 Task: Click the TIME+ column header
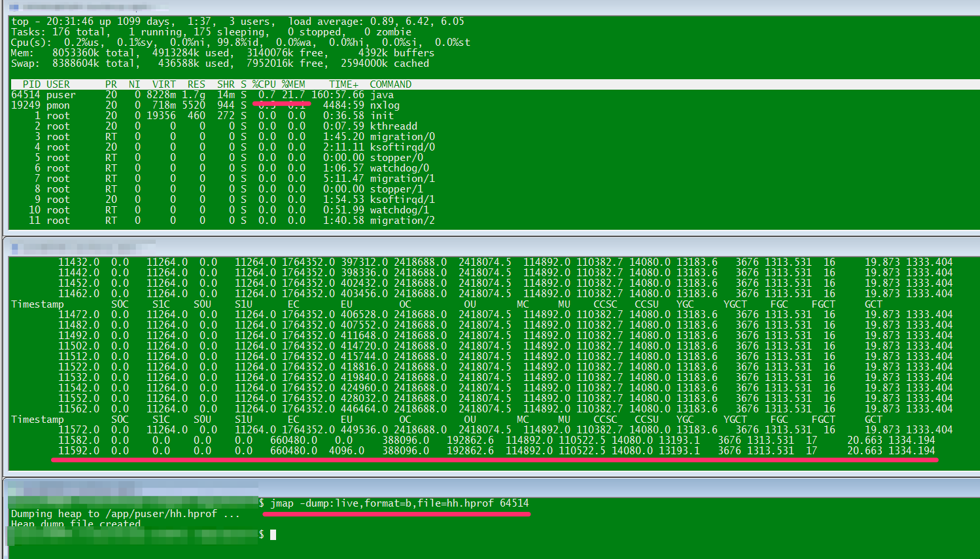tap(343, 84)
